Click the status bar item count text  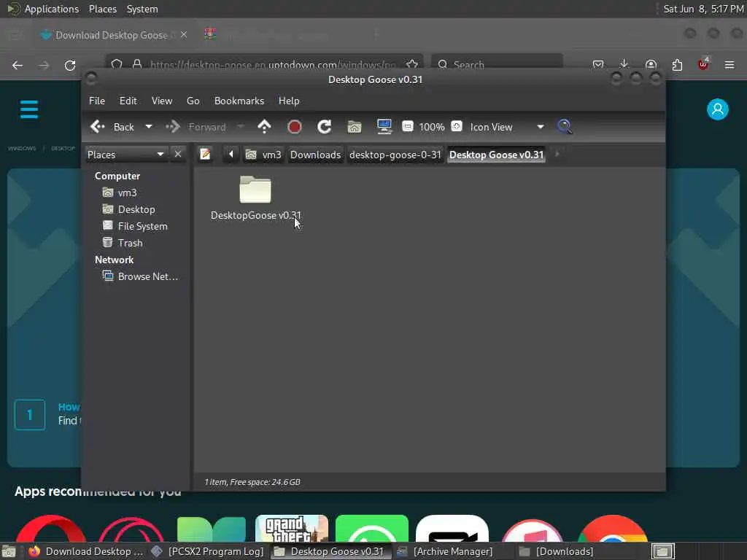[252, 482]
